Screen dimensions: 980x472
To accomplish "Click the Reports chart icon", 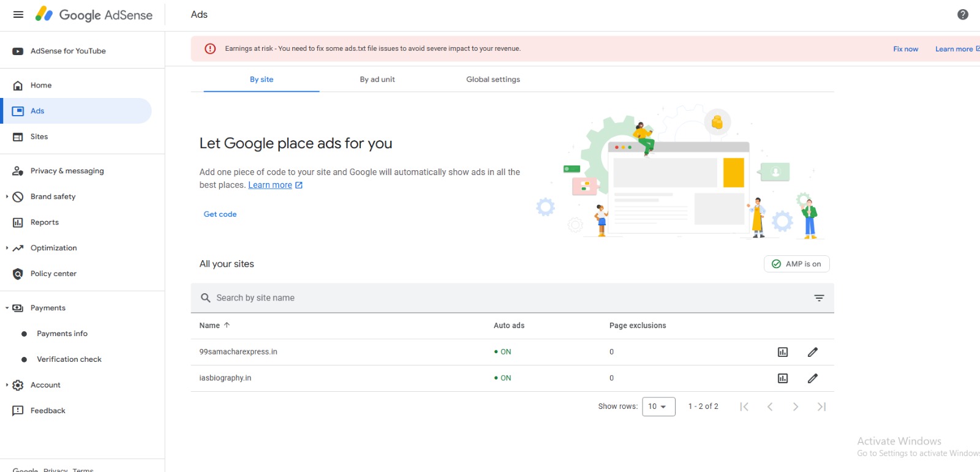I will tap(18, 223).
